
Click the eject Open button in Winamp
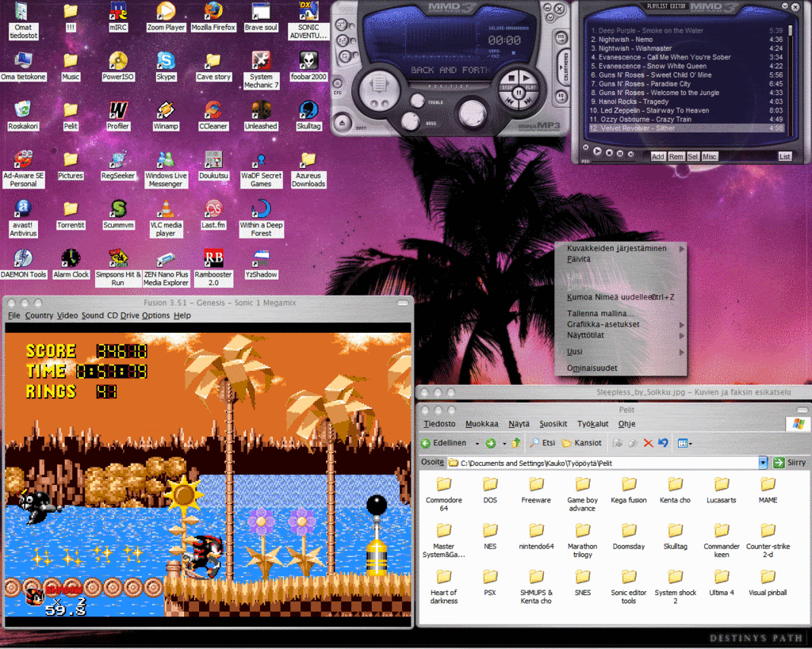click(x=343, y=123)
